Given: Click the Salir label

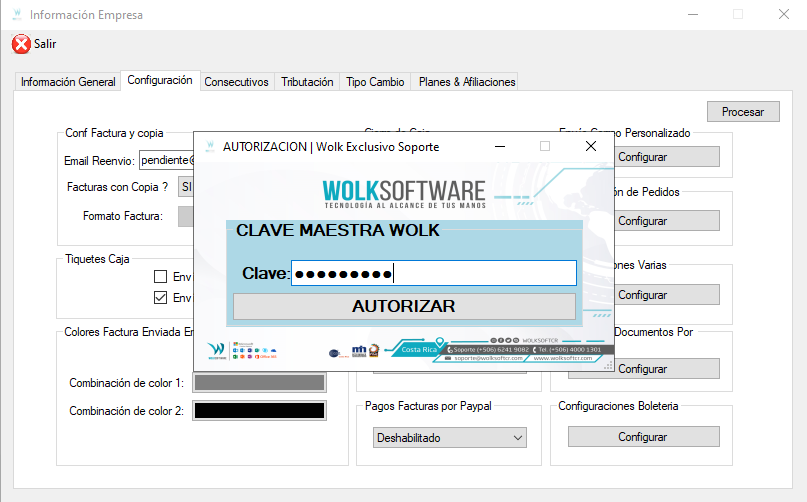Looking at the screenshot, I should [x=45, y=44].
